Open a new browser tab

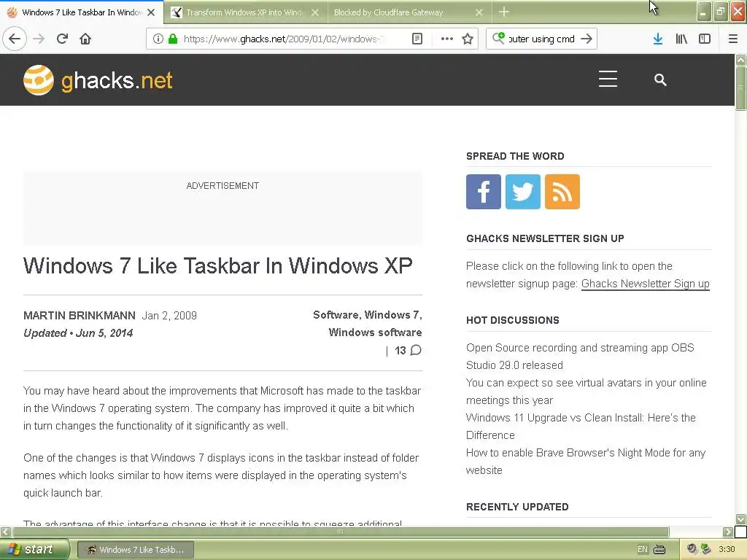(x=503, y=12)
